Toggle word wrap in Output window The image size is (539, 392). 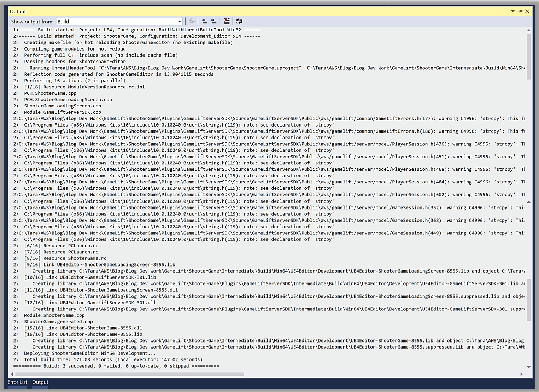click(239, 22)
